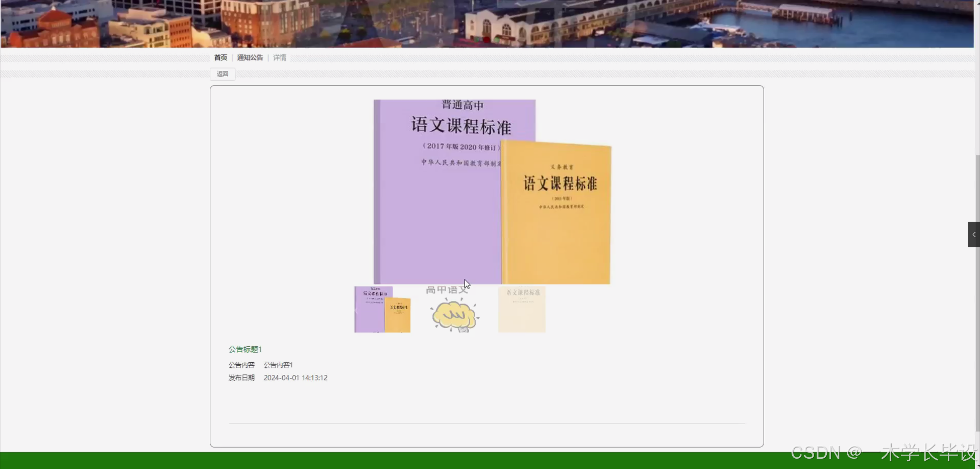Click the 公告内容1 announcement body text
This screenshot has height=469, width=980.
click(278, 364)
